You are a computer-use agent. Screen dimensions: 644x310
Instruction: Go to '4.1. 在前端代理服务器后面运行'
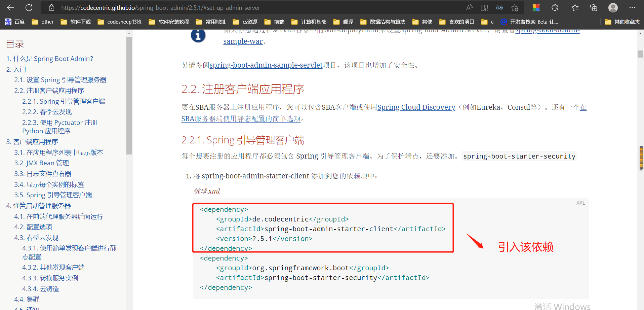(59, 216)
